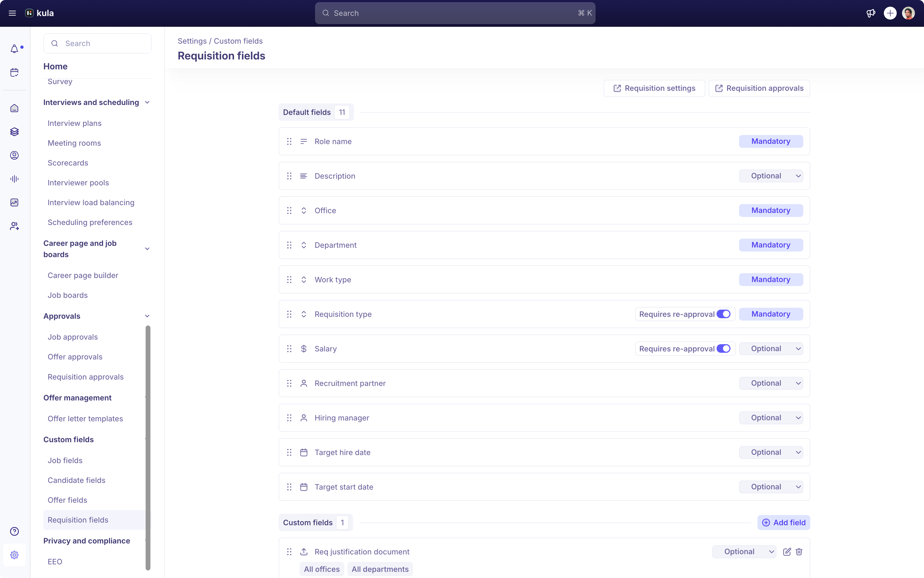Click the global search bar at the top
Screen dimensions: 924x578
[455, 13]
